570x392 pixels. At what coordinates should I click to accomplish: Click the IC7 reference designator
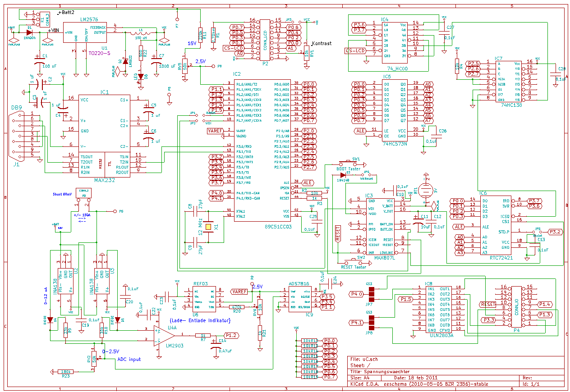(x=499, y=59)
